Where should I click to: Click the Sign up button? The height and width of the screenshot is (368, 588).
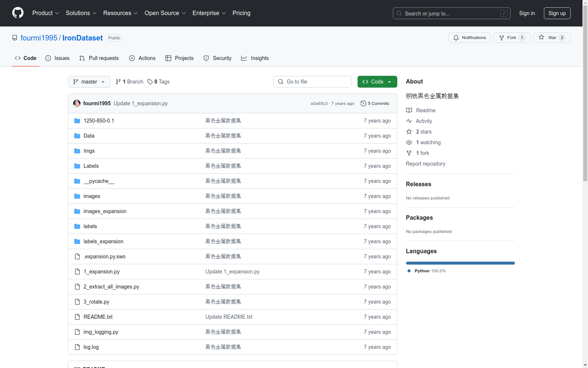(557, 13)
